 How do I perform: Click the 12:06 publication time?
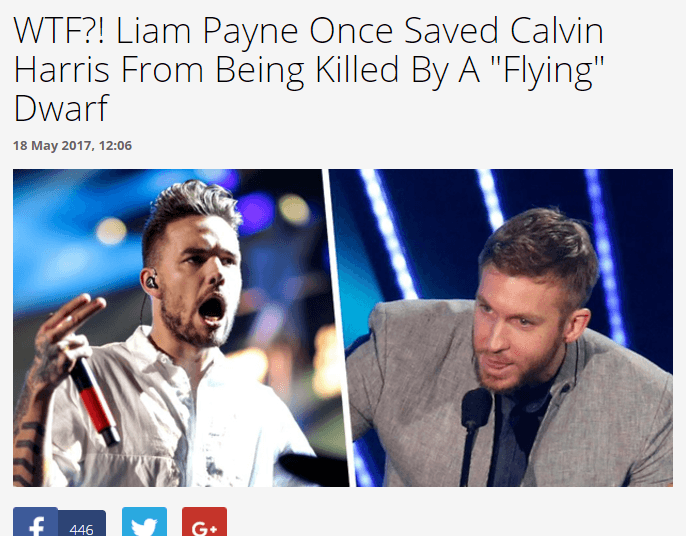(115, 145)
